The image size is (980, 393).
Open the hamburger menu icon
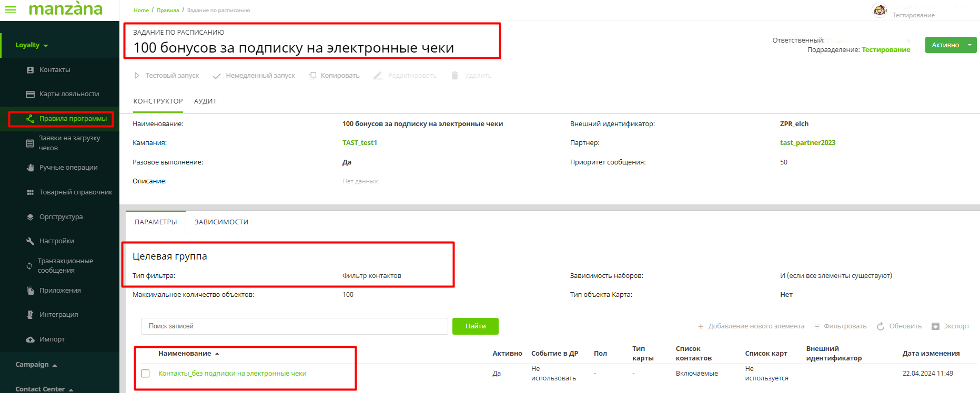coord(11,9)
